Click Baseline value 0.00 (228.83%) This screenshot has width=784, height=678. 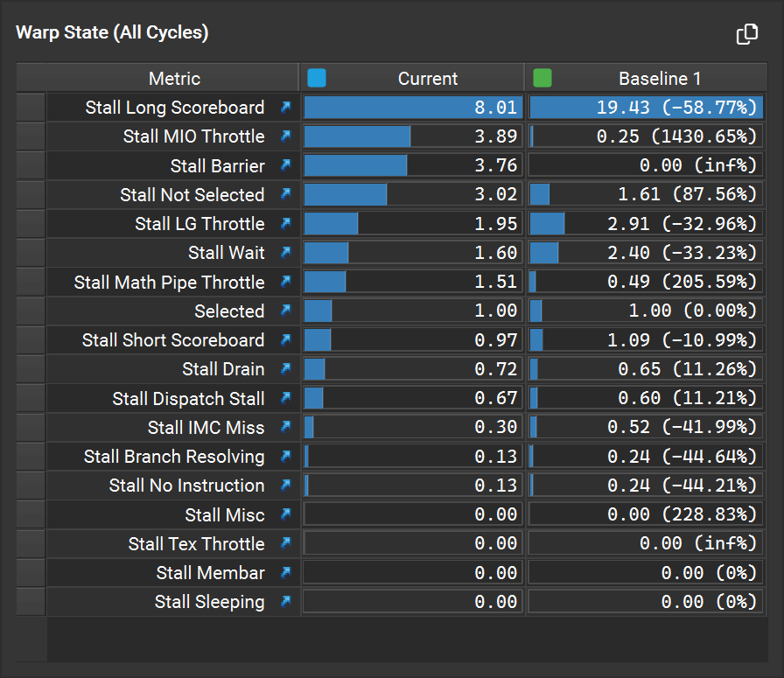(x=682, y=514)
